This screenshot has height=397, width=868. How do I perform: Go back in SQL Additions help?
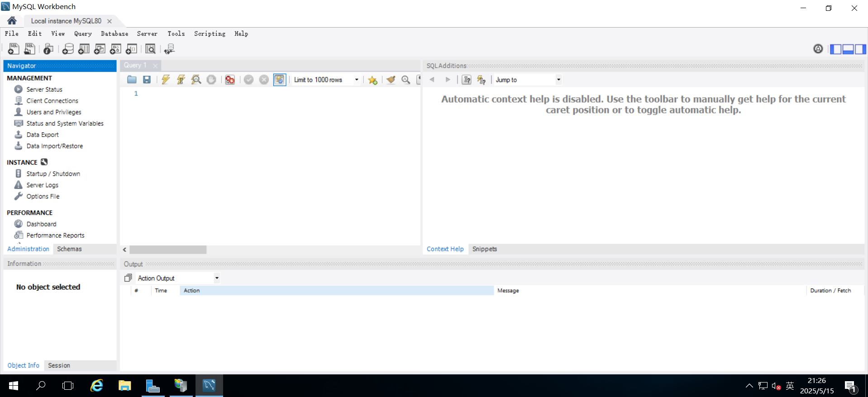[432, 80]
